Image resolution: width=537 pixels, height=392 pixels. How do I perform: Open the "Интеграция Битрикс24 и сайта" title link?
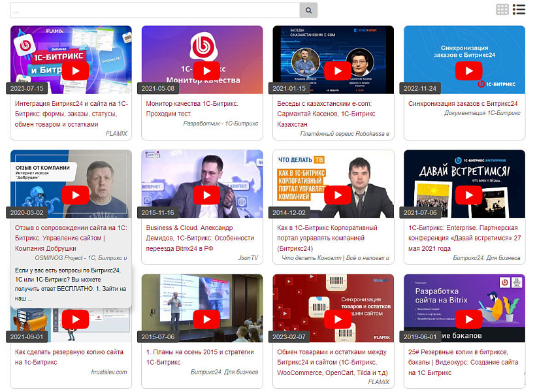(71, 112)
